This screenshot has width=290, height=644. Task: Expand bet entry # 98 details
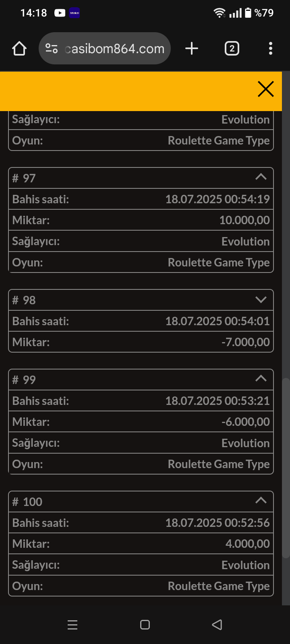[261, 299]
